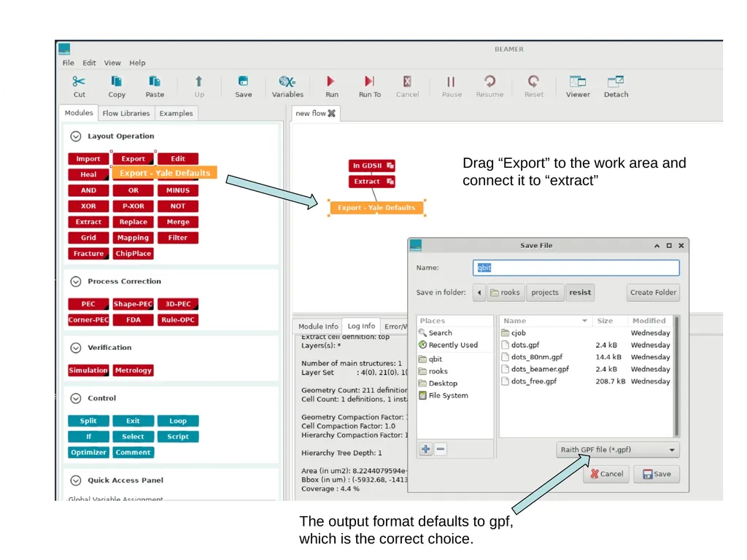The image size is (747, 560).
Task: Switch to the Flow Libraries tab
Action: 125,113
